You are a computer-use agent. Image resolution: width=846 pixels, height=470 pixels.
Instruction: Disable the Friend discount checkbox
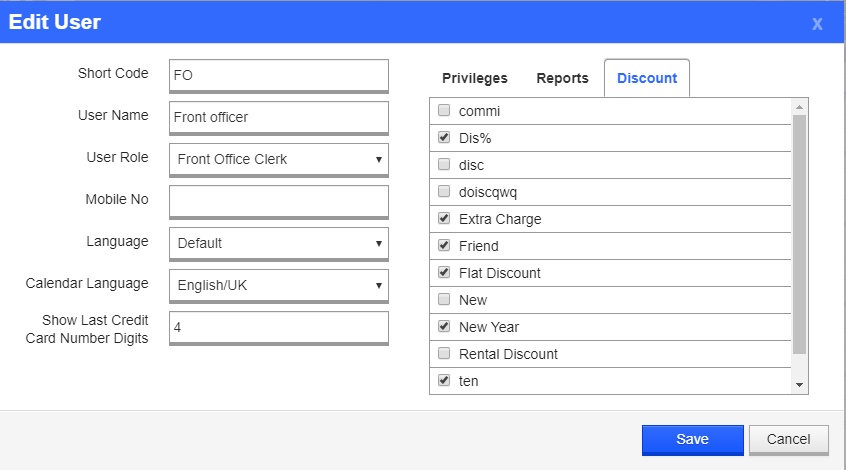click(x=444, y=246)
